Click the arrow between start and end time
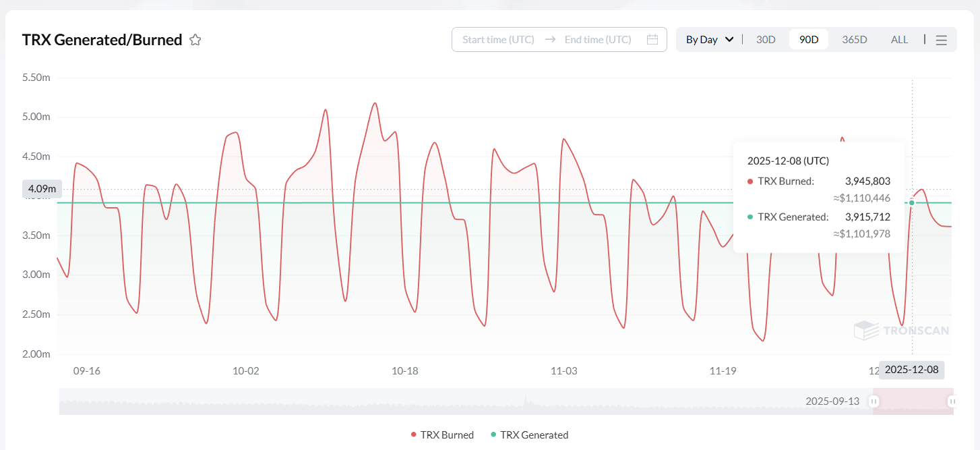This screenshot has height=450, width=980. tap(550, 40)
